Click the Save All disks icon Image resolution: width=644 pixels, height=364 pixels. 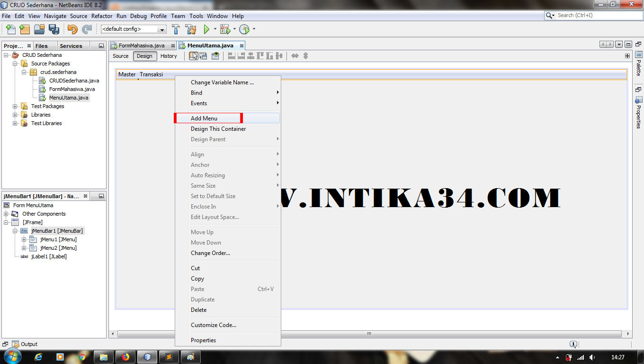[x=54, y=29]
